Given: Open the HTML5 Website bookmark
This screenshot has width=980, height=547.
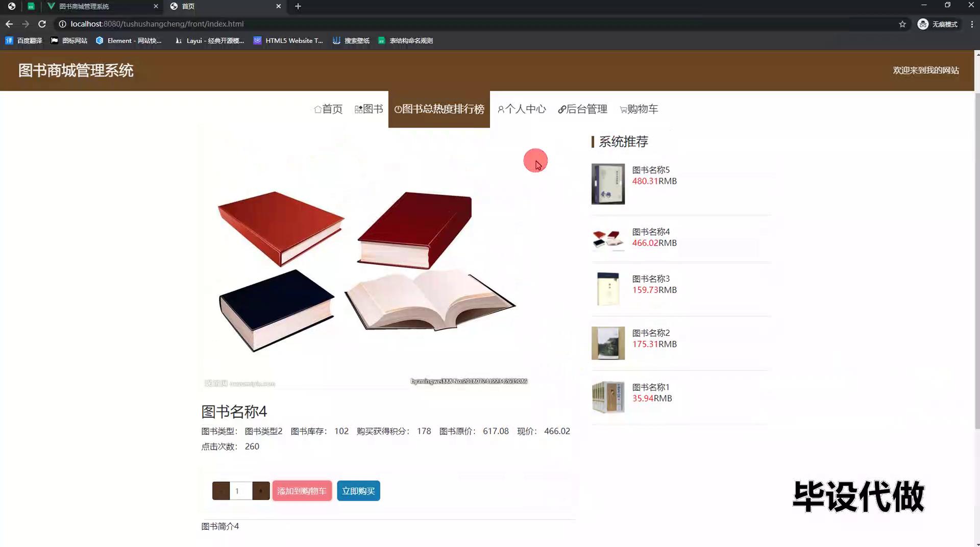Looking at the screenshot, I should tap(288, 41).
